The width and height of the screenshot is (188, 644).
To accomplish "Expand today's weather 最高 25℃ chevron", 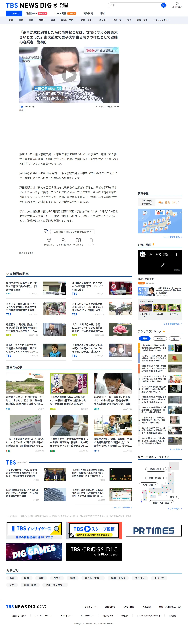I will [x=178, y=202].
